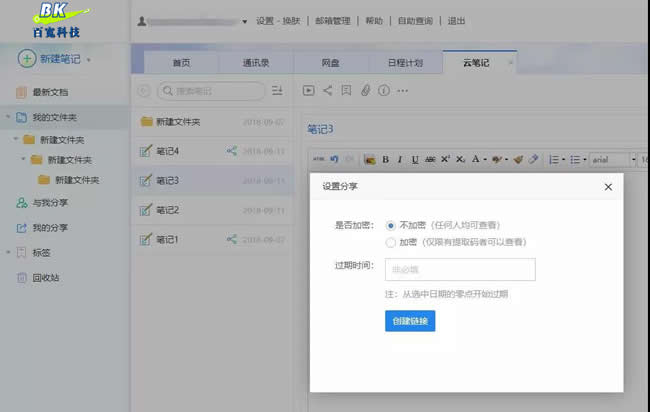Screen dimensions: 650x412
Task: Select the 云笔记 tab
Action: pos(476,63)
